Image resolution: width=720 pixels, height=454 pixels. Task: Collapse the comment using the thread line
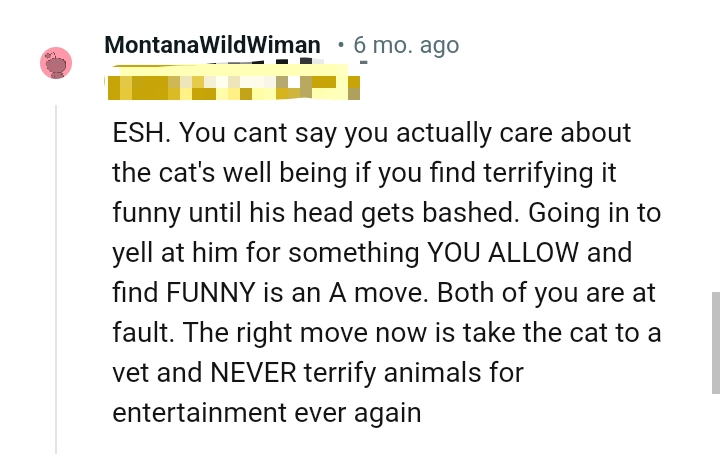56,280
